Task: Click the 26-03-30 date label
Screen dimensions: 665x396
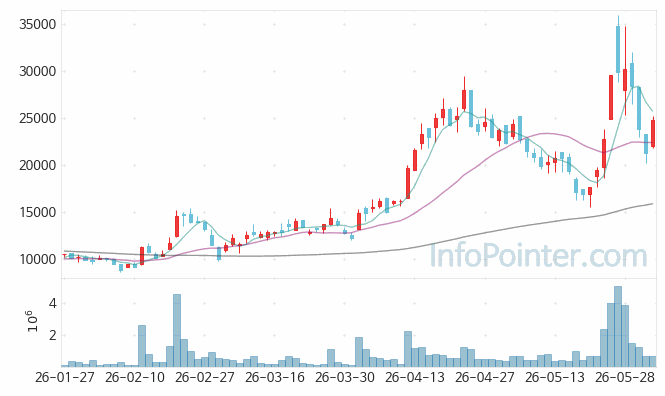Action: click(x=344, y=377)
